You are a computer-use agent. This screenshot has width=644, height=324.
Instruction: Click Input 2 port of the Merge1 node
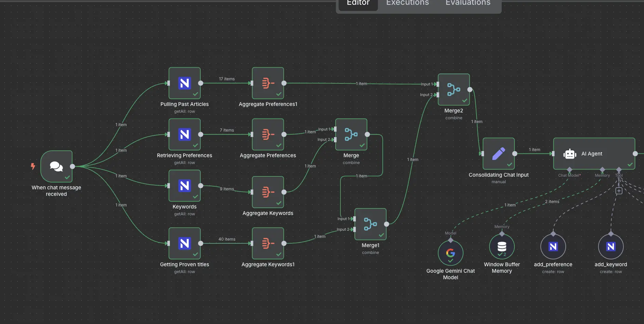point(354,229)
